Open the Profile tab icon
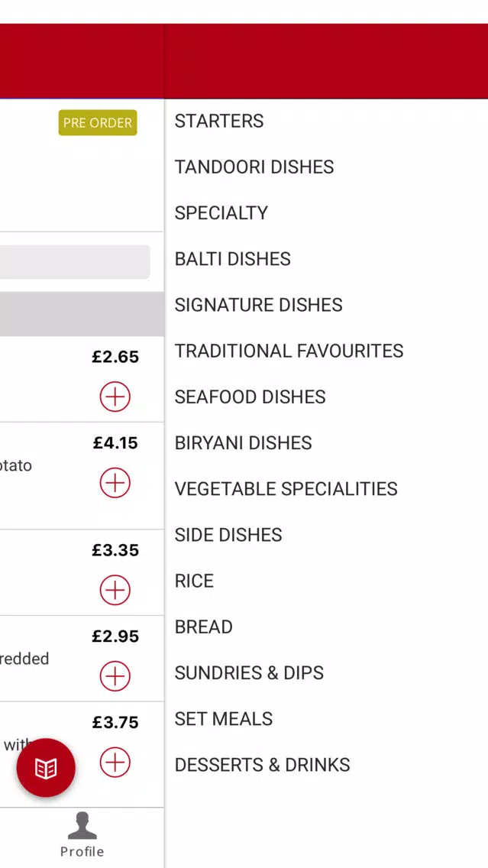488x868 pixels. [x=82, y=834]
